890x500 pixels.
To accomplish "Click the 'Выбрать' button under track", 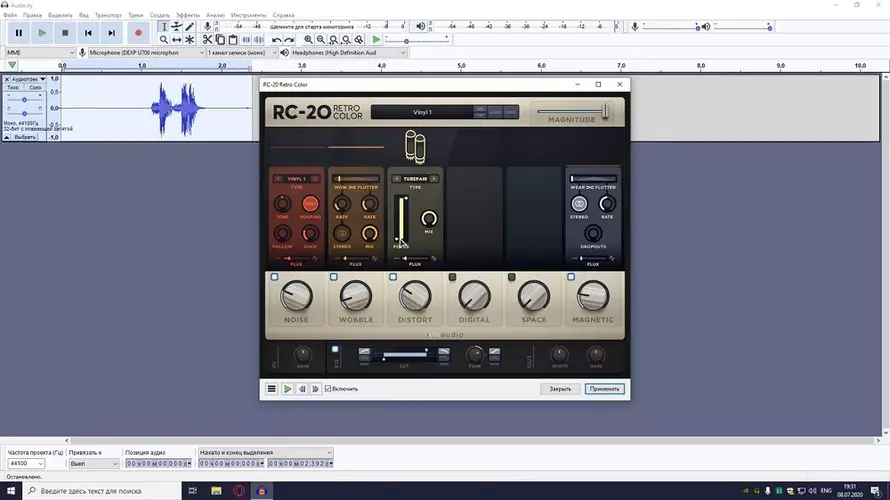I will pos(24,137).
